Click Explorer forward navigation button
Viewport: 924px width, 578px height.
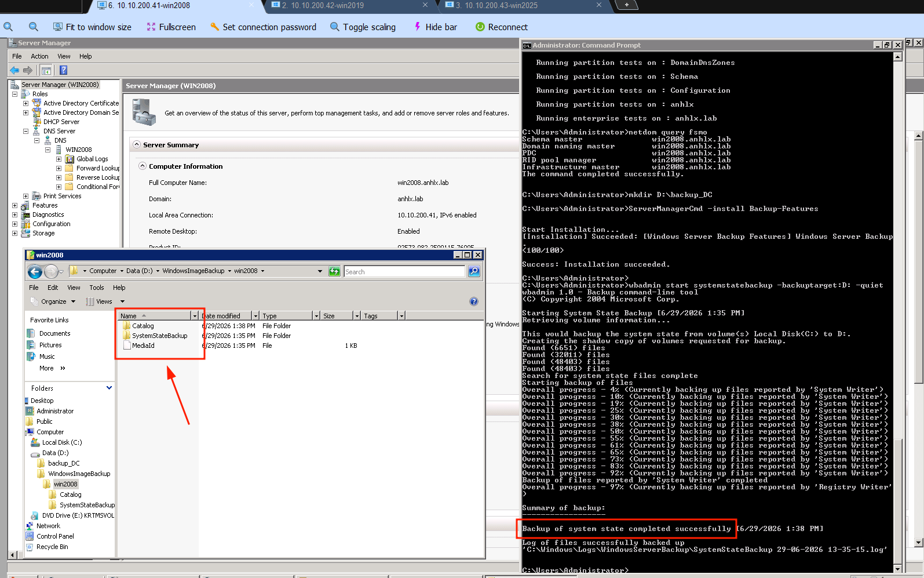click(51, 271)
